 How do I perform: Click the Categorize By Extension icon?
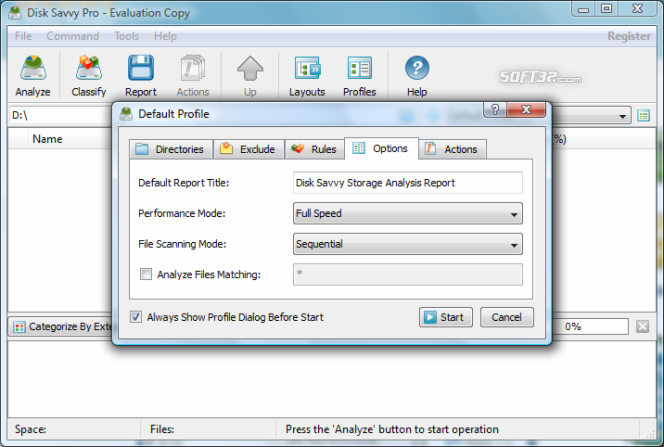[19, 327]
